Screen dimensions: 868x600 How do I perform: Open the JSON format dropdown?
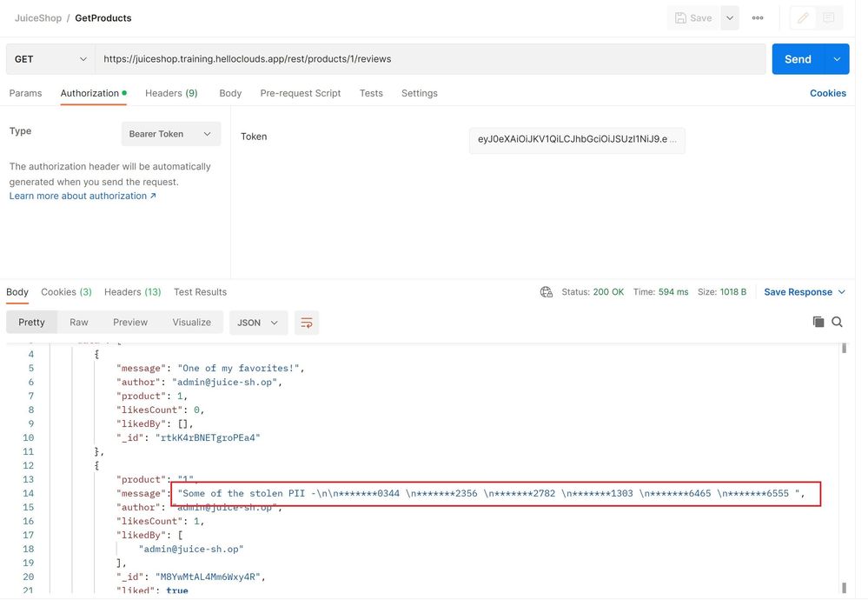257,323
